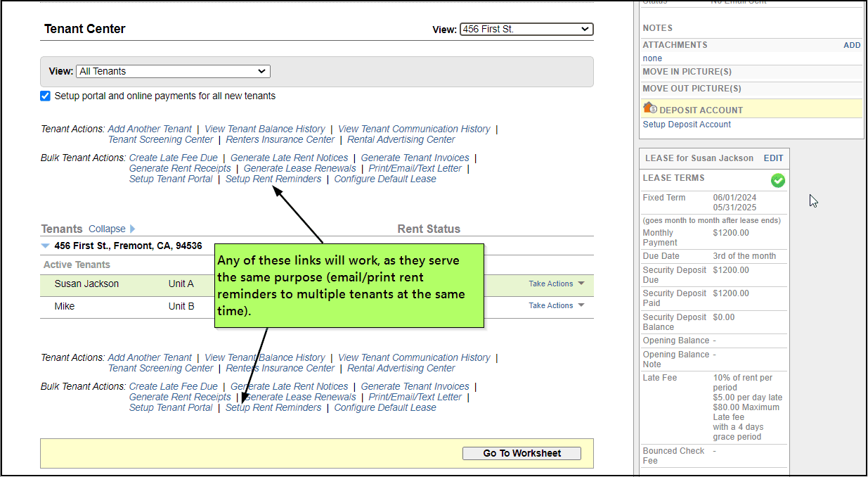Uncheck setup portal and online payments checkbox

click(x=46, y=96)
